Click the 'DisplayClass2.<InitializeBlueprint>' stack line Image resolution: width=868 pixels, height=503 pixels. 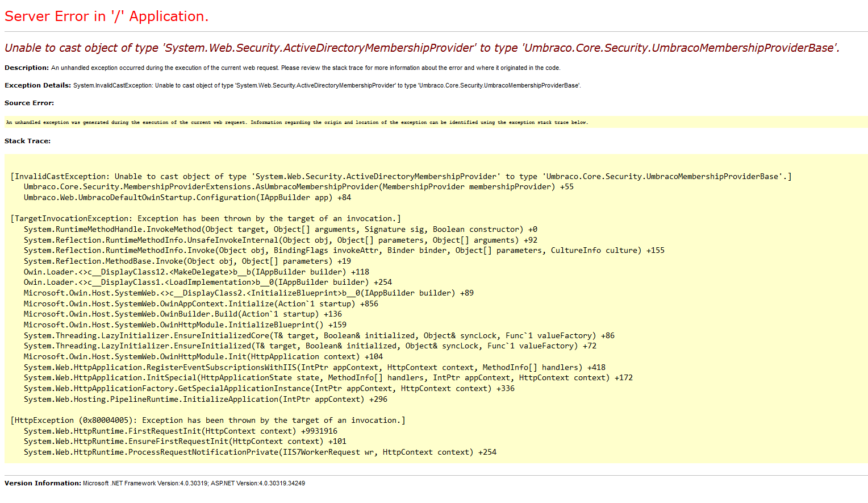pyautogui.click(x=249, y=293)
